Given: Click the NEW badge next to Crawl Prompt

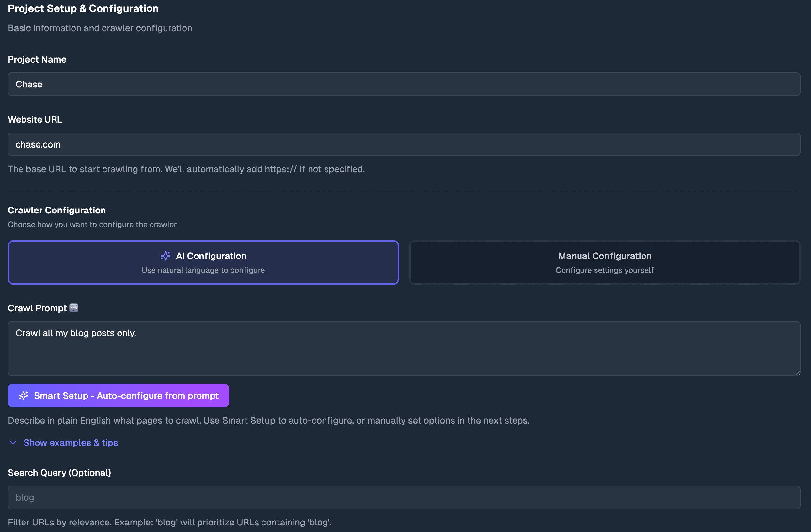Looking at the screenshot, I should (x=73, y=308).
